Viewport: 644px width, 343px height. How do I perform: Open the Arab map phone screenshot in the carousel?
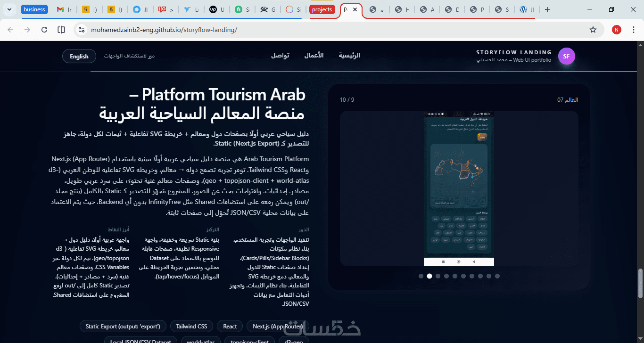459,188
